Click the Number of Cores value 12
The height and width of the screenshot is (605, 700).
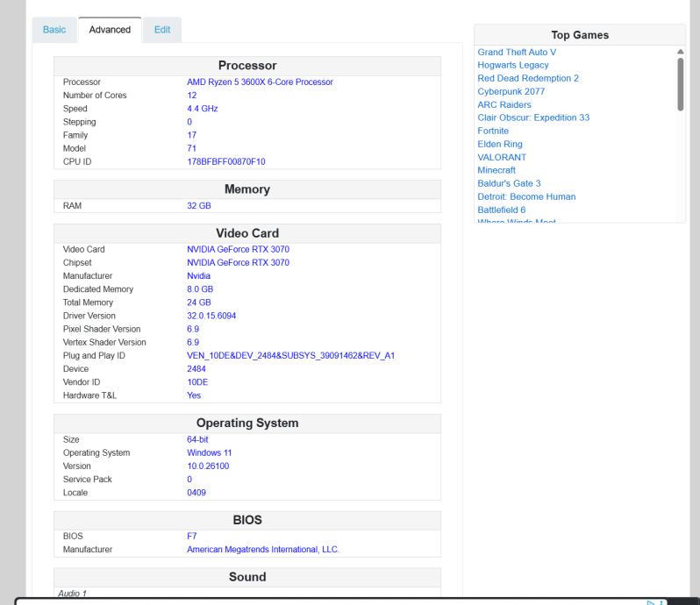point(191,96)
